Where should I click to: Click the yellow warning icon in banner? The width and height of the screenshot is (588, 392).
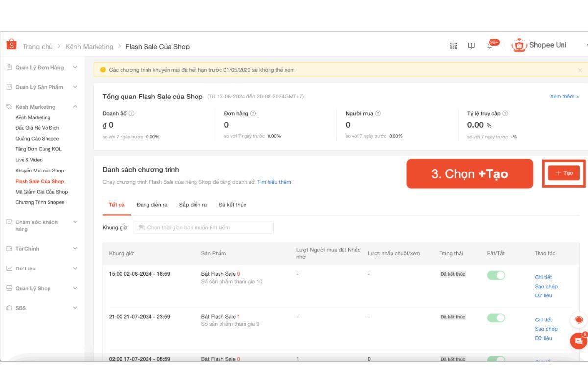pyautogui.click(x=103, y=70)
